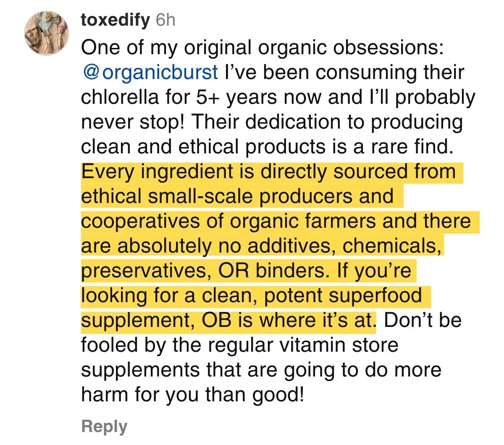Click highlighted line 'Every ingredient is directly sourced from'
The width and height of the screenshot is (504, 445).
268,171
